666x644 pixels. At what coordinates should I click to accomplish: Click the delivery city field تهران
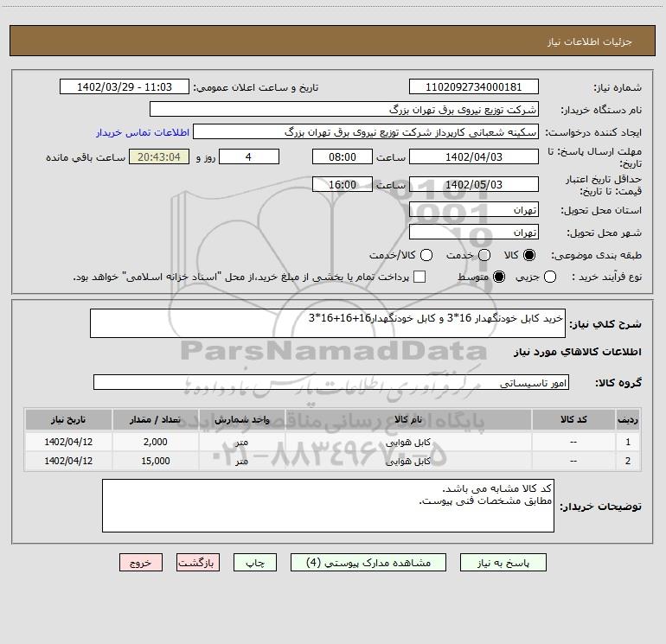tap(474, 232)
